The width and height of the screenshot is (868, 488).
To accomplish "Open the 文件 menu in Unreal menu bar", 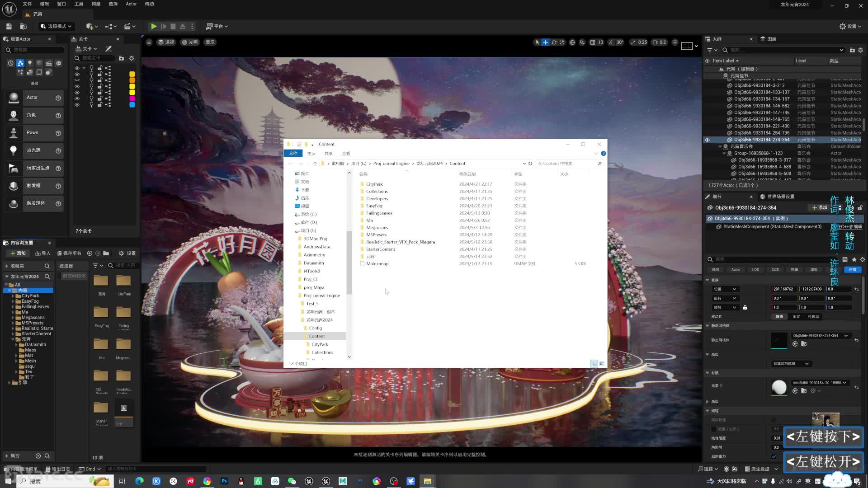I will 27,4.
